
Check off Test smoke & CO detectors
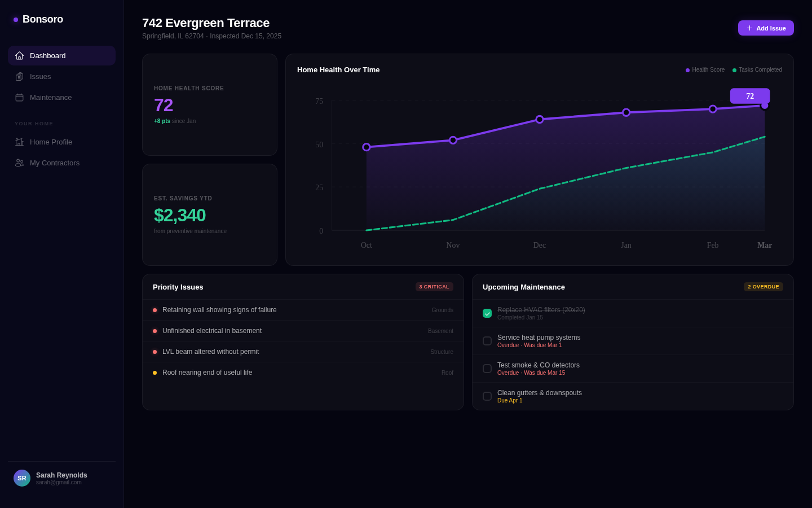coord(487,368)
